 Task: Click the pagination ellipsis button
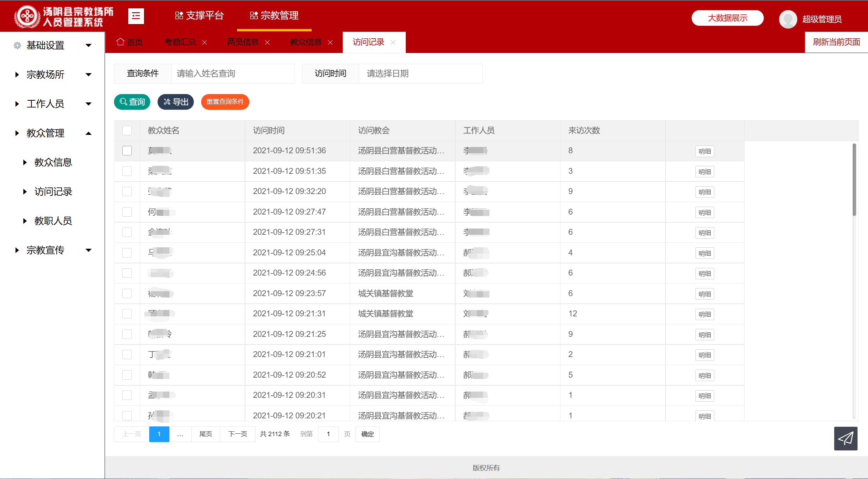coord(180,434)
